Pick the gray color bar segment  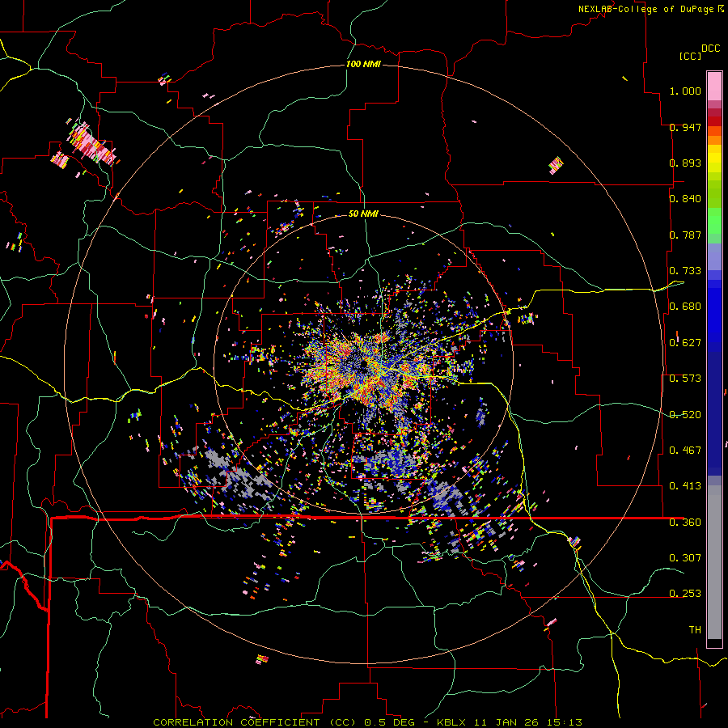coord(714,562)
